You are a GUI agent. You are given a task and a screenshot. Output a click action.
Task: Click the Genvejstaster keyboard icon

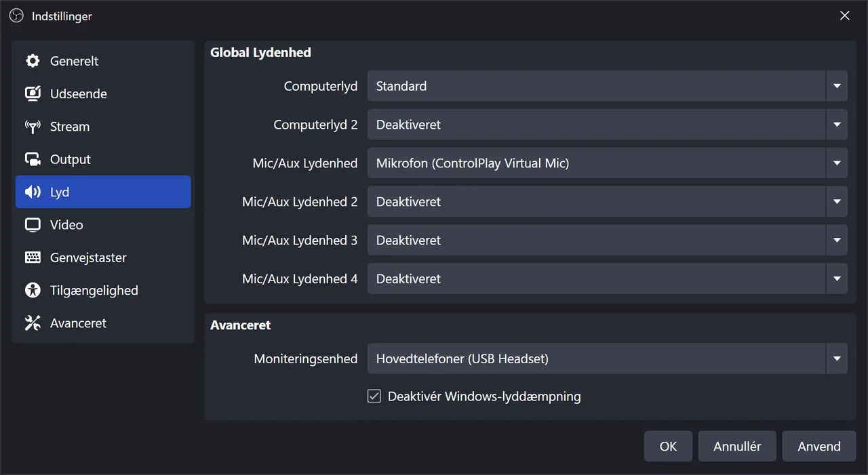(x=33, y=257)
